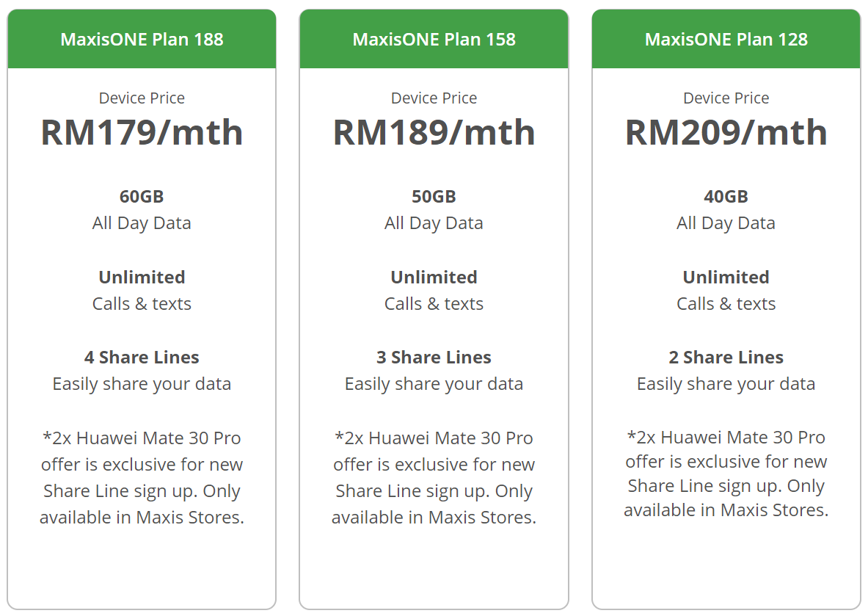Click the 3 Share Lines text
The width and height of the screenshot is (868, 616).
tap(434, 358)
